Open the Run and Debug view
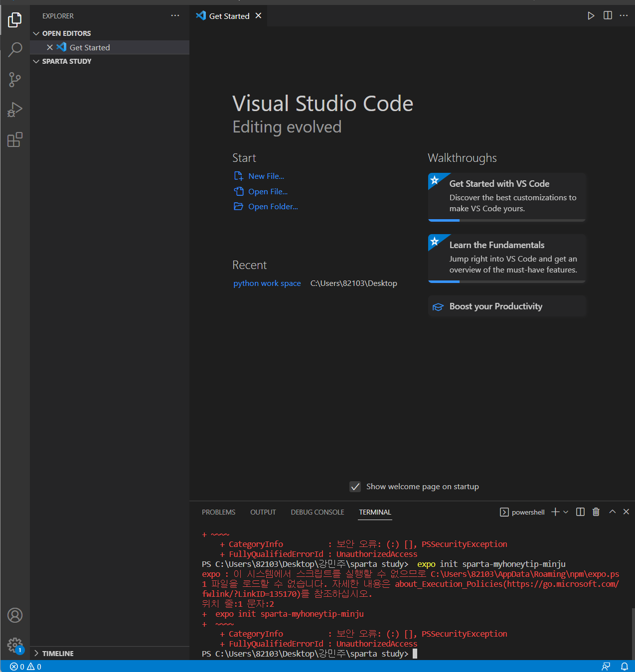The image size is (635, 672). pyautogui.click(x=15, y=110)
